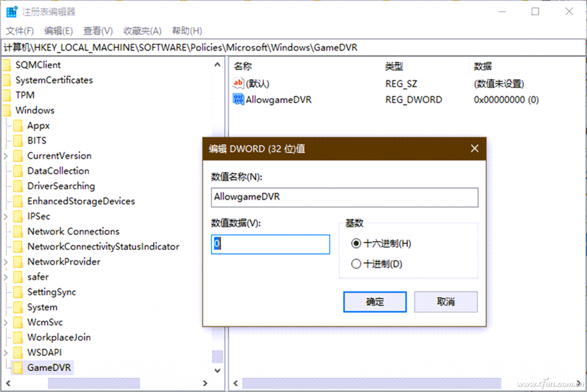Click the tree pane vertical scrollbar thumb
Screen dimensions: 587x392
[x=217, y=357]
